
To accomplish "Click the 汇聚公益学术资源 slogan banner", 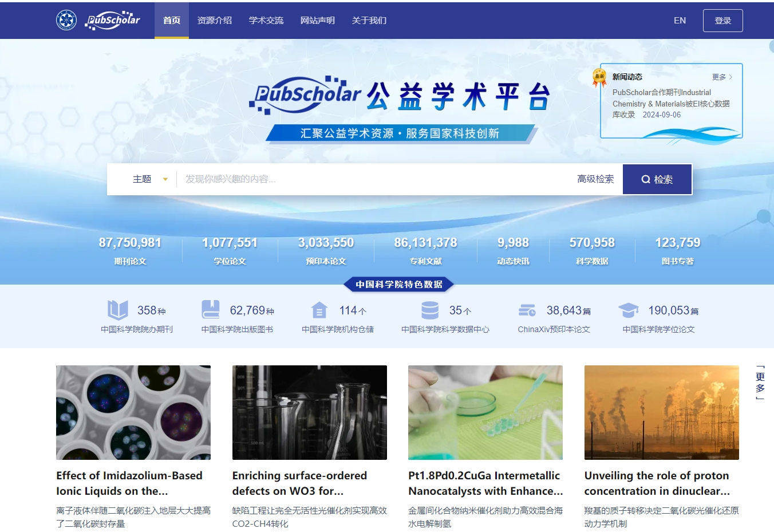I will pos(400,133).
